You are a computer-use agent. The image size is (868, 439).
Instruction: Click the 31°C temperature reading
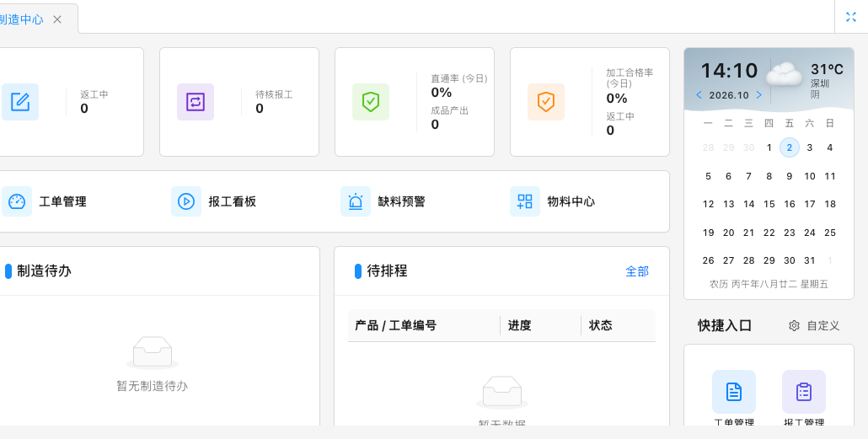point(827,69)
